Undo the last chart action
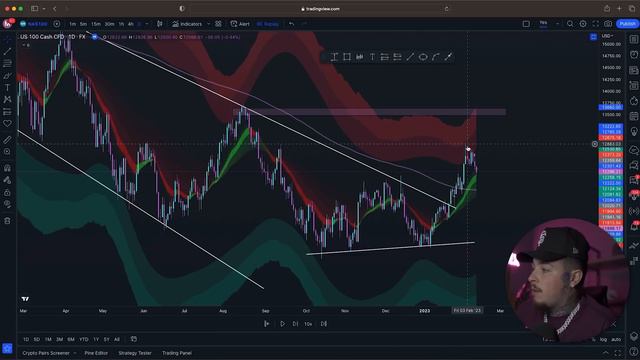Image resolution: width=640 pixels, height=360 pixels. [291, 24]
